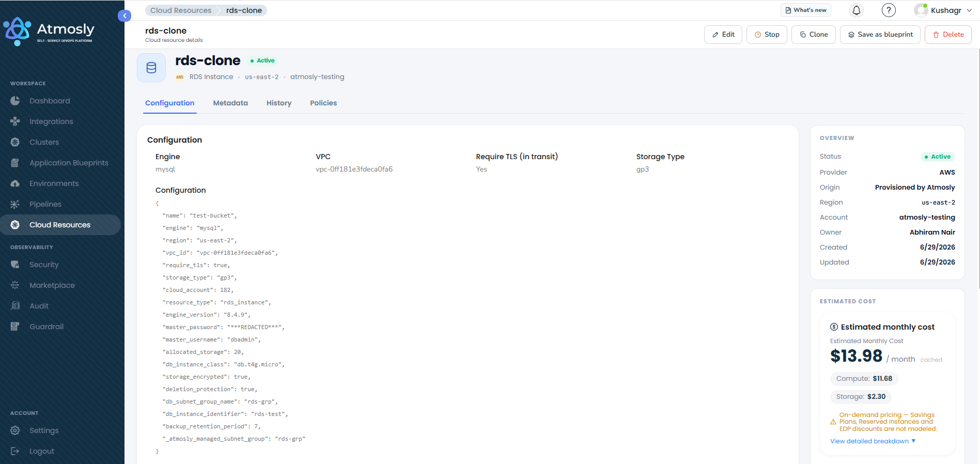Switch to the Policies tab

(323, 103)
